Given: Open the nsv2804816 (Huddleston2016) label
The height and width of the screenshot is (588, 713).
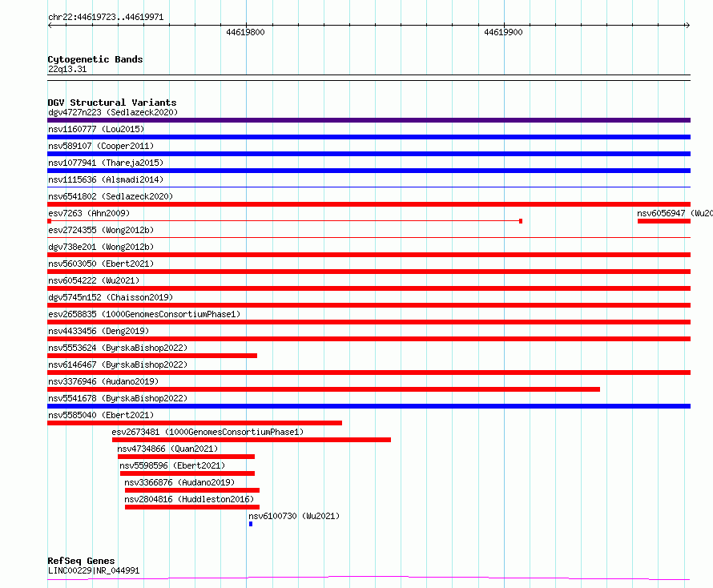Looking at the screenshot, I should 189,499.
